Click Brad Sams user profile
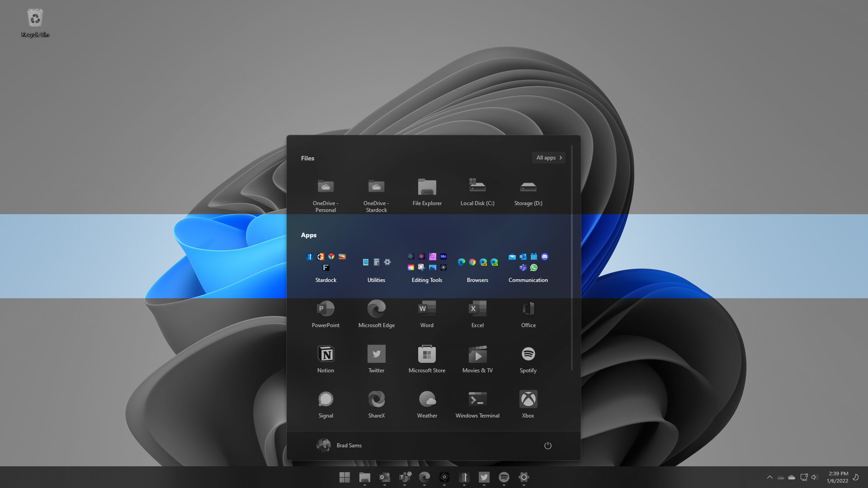 [340, 445]
